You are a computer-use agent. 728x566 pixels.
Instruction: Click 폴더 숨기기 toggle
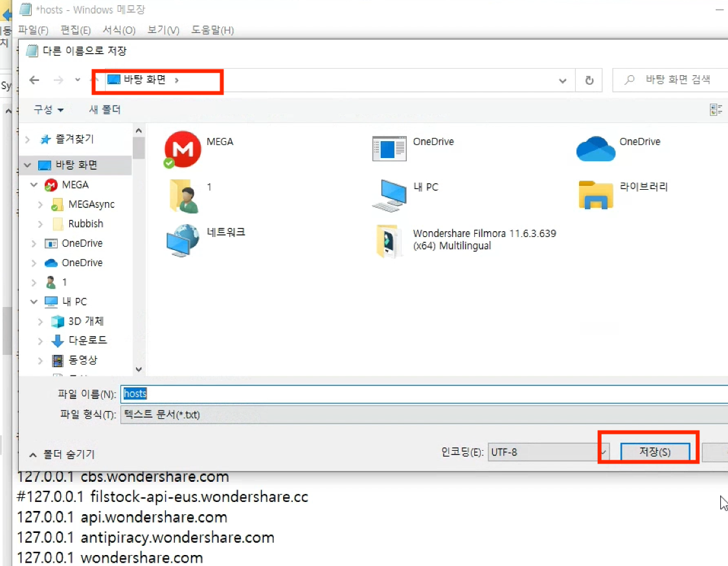click(x=62, y=455)
